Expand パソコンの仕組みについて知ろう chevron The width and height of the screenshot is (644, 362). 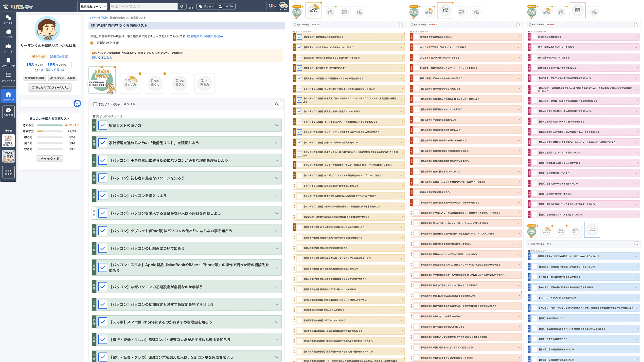(x=277, y=249)
